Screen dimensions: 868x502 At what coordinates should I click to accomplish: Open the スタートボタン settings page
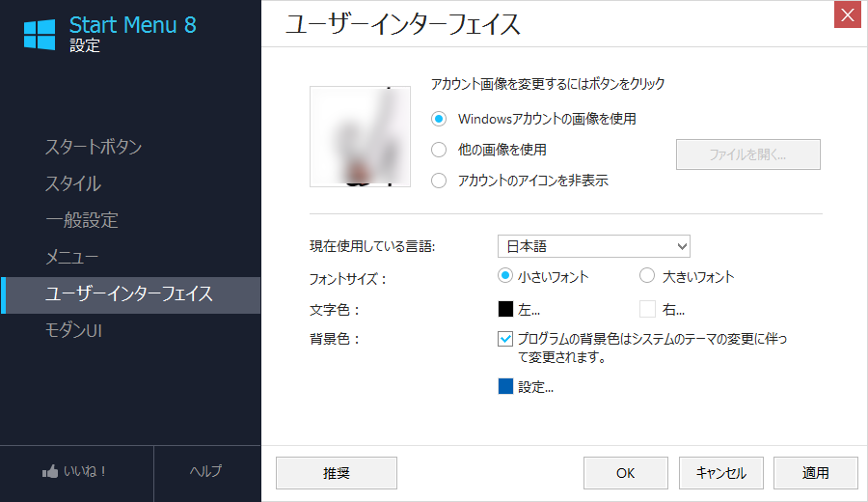click(93, 147)
